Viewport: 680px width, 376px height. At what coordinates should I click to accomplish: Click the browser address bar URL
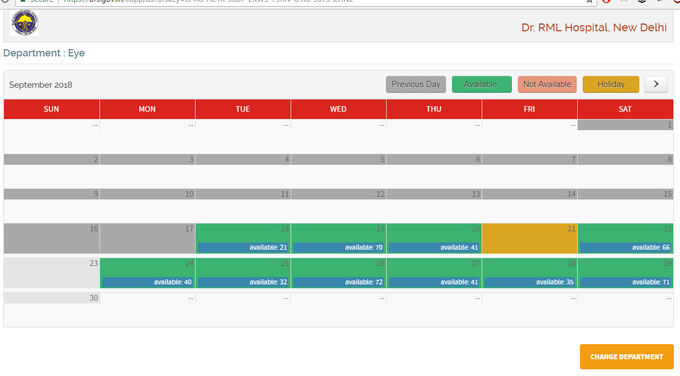tap(208, 1)
